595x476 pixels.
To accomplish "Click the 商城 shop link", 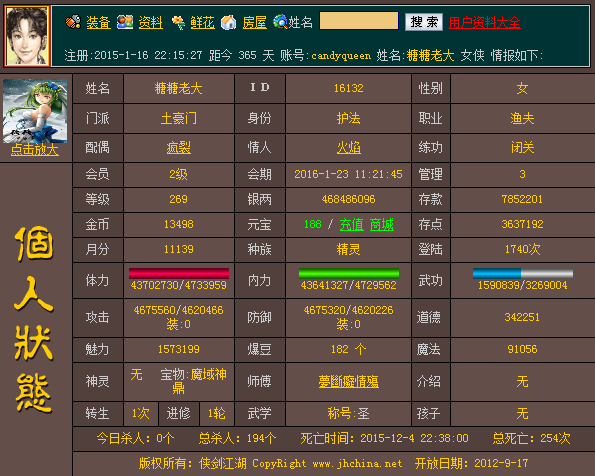I will (382, 224).
